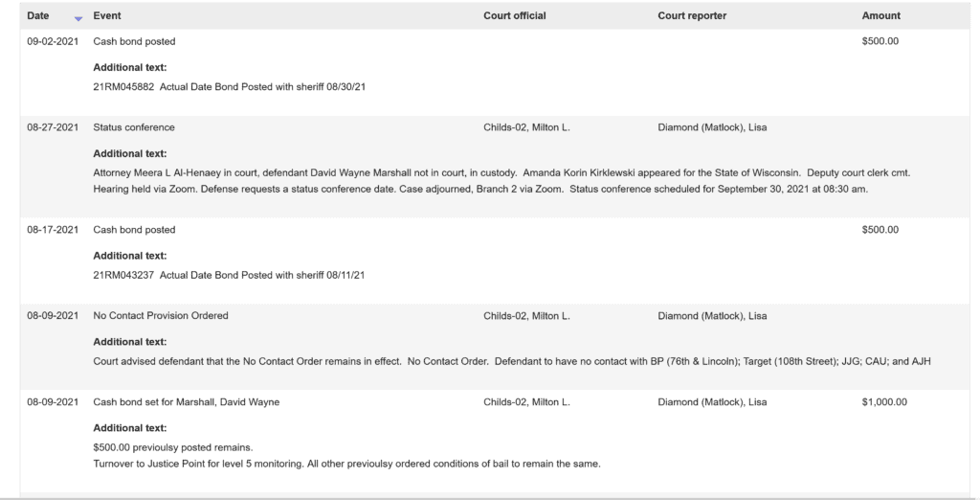Click bond number 21RM045882 text
This screenshot has height=500, width=980.
123,87
